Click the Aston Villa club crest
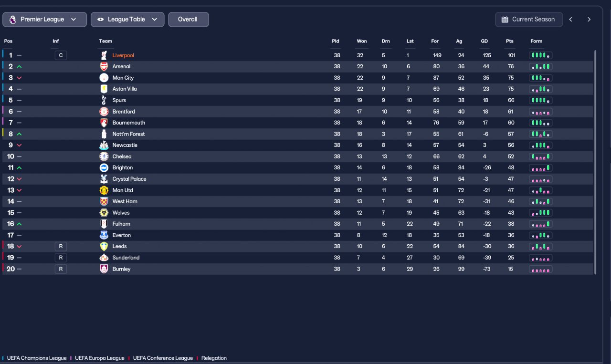This screenshot has height=364, width=611. coord(104,89)
